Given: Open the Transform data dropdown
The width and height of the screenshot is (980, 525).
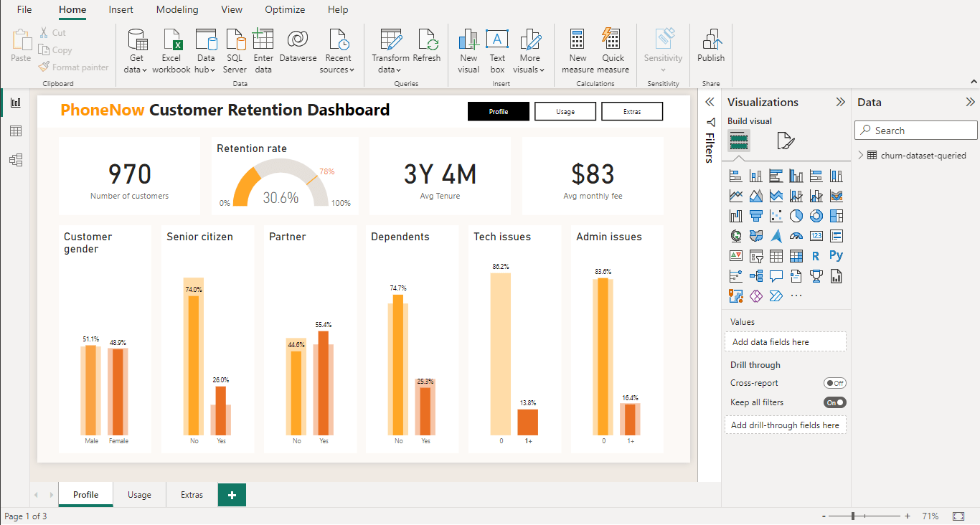Looking at the screenshot, I should [x=390, y=51].
